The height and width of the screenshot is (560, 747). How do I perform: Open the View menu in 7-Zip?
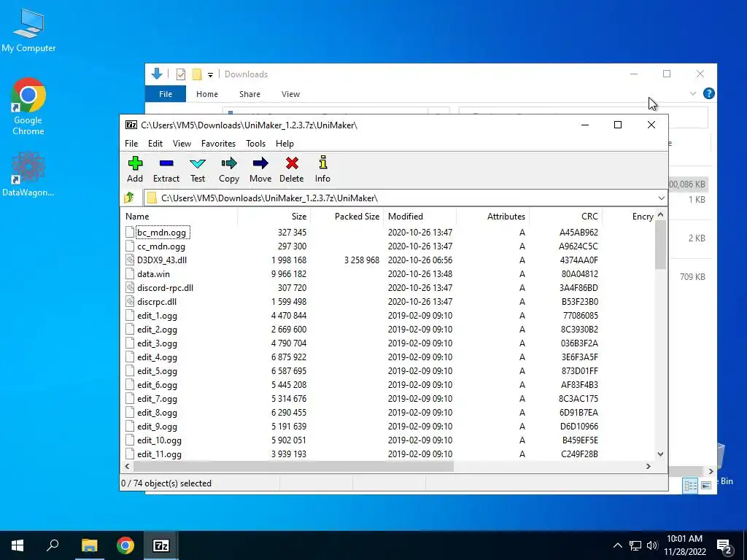click(182, 144)
